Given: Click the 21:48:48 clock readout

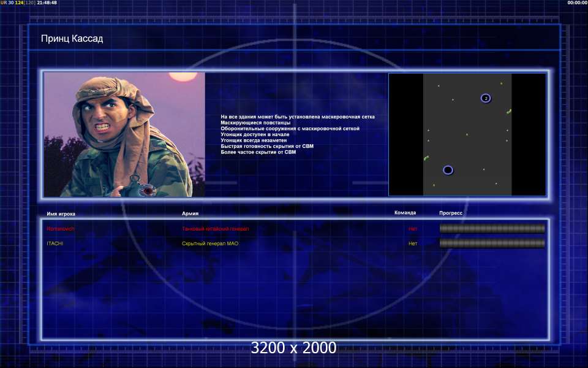Looking at the screenshot, I should coord(47,3).
